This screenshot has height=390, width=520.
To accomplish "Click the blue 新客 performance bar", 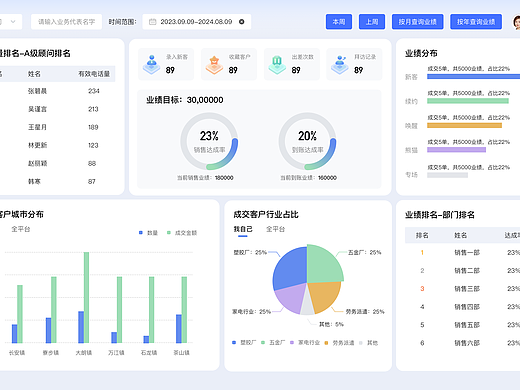I will tap(474, 77).
